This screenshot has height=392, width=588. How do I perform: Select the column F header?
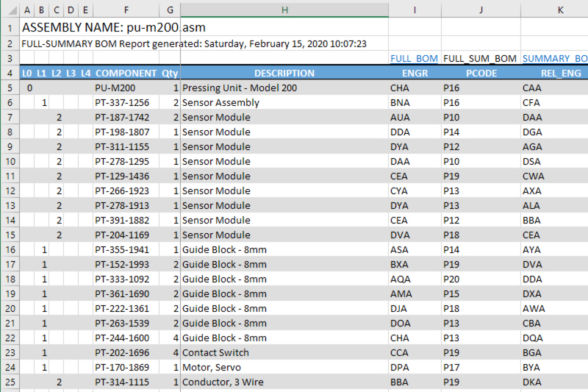click(126, 10)
